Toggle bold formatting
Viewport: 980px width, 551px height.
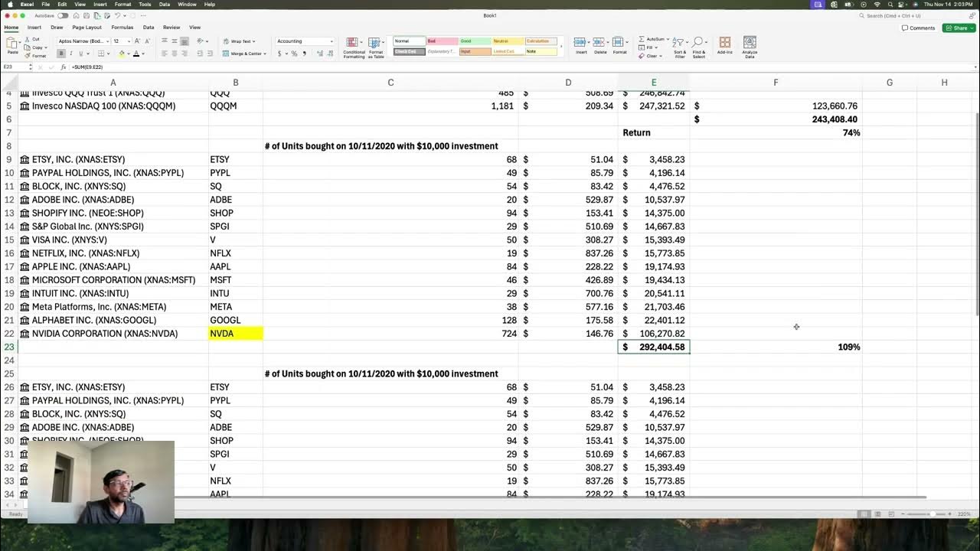point(61,54)
